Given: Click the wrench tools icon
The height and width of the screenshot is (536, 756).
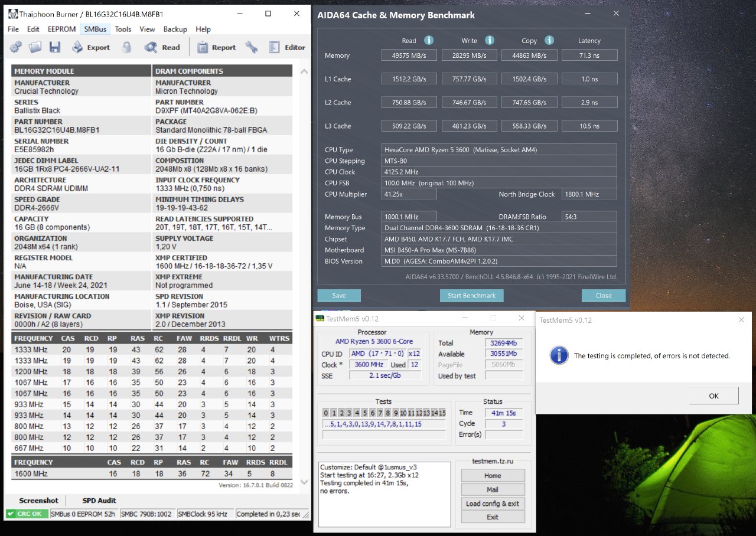Looking at the screenshot, I should tap(252, 47).
